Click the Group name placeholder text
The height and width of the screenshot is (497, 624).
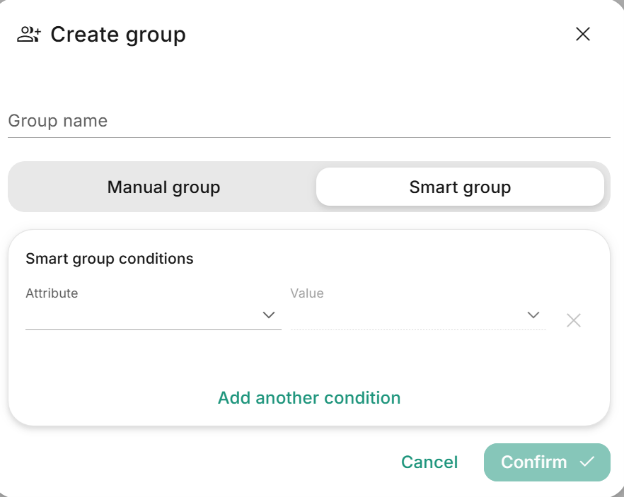(58, 121)
